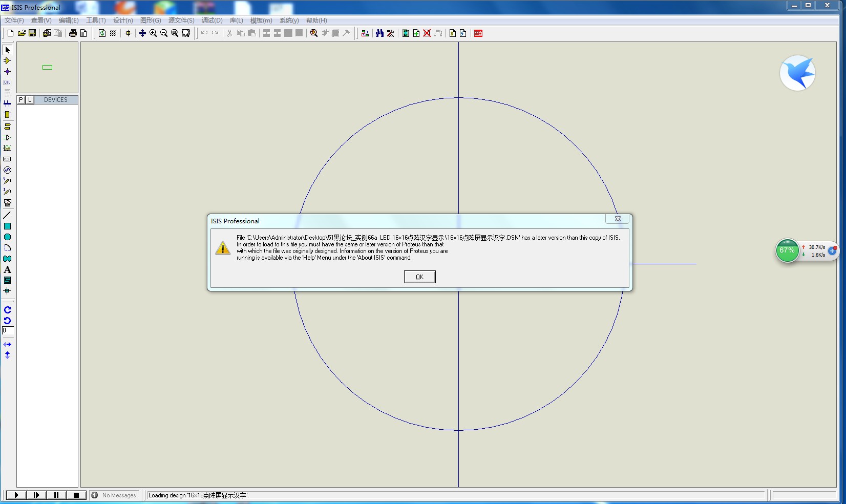Open the 工具(T) menu
Screen dimensions: 846x504
coord(96,20)
